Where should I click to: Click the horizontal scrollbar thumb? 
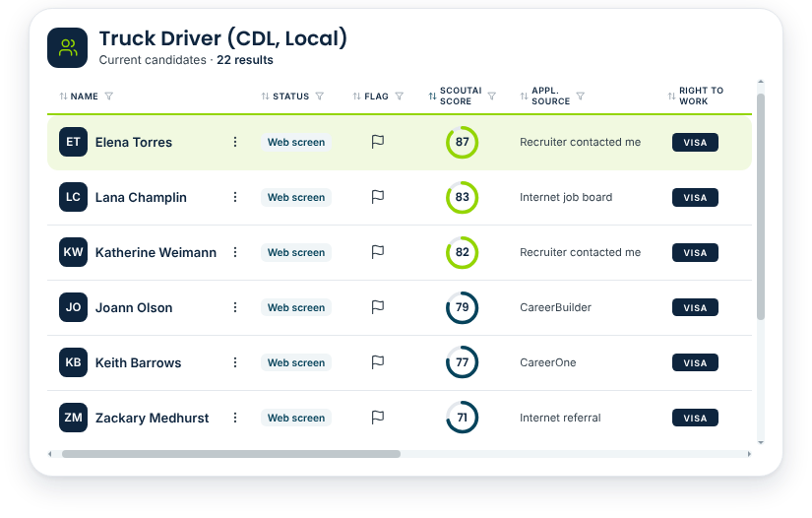231,454
